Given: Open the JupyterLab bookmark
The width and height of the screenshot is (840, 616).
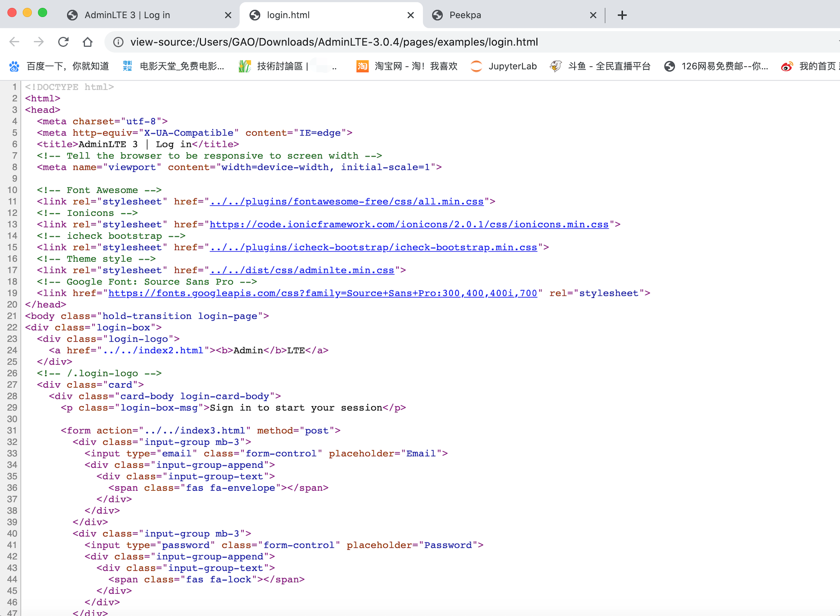Looking at the screenshot, I should [x=513, y=66].
